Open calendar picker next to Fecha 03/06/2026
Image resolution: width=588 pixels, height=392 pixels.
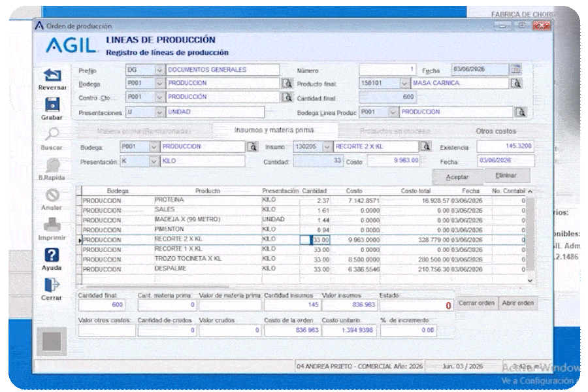point(515,69)
